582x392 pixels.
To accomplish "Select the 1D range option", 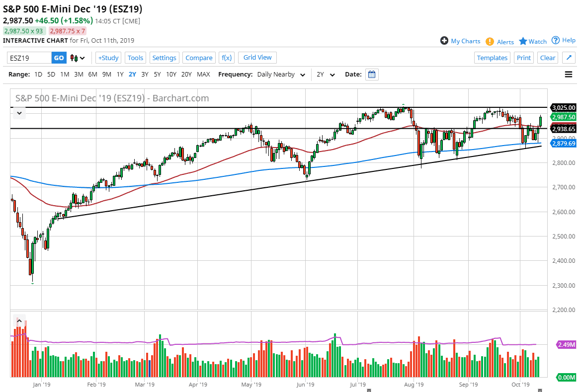I will [38, 74].
